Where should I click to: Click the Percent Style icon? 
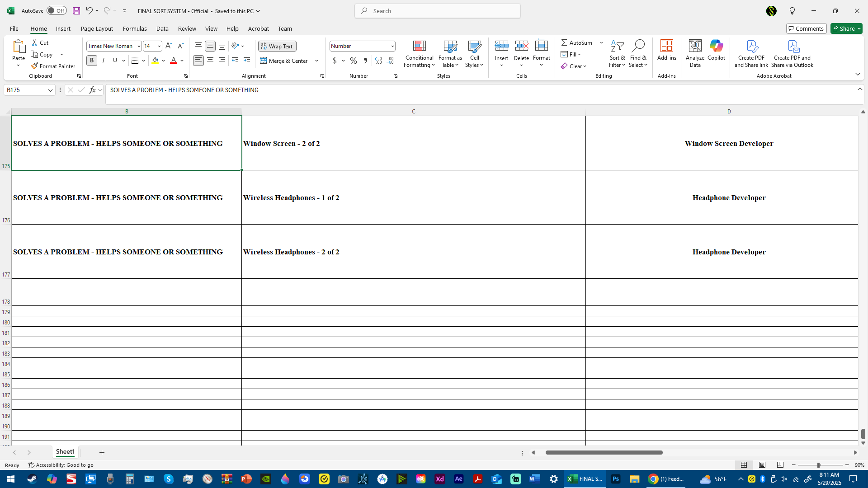click(x=353, y=61)
